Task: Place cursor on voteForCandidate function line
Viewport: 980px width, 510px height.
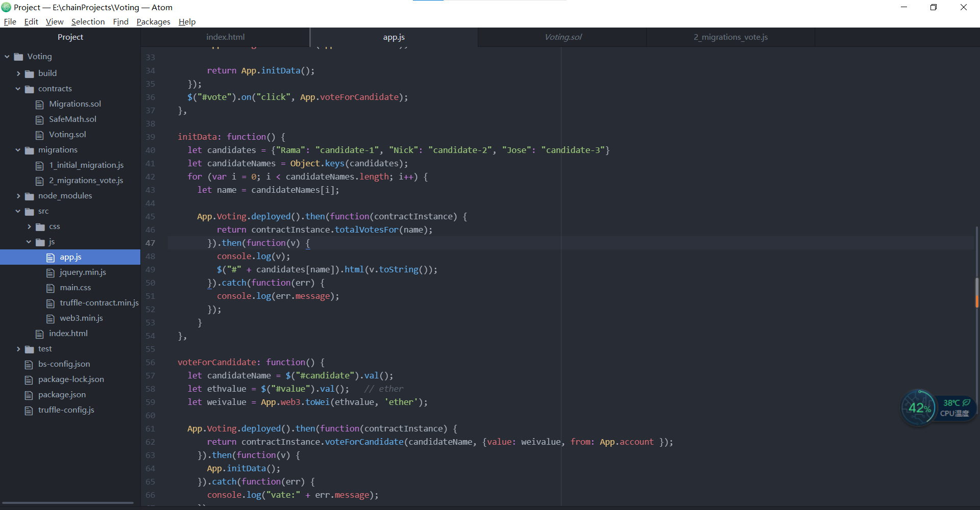Action: pyautogui.click(x=251, y=363)
